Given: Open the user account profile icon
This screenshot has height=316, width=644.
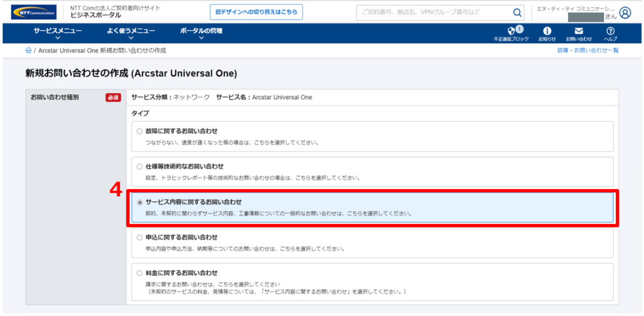Looking at the screenshot, I should (625, 12).
